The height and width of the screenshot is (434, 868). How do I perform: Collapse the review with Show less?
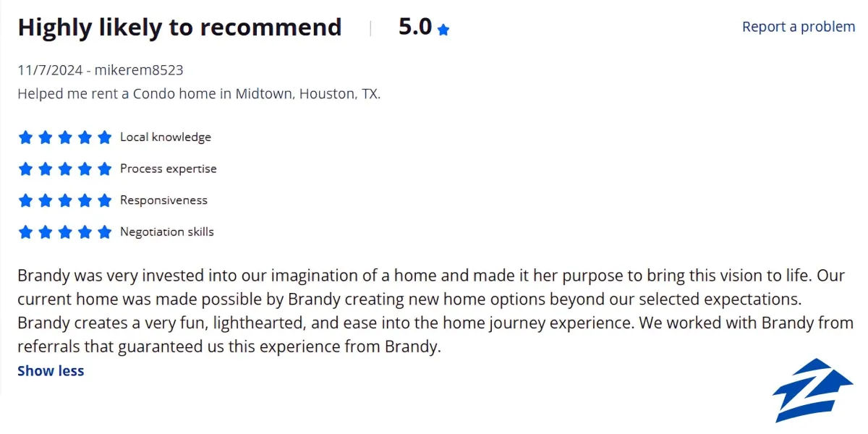[51, 371]
